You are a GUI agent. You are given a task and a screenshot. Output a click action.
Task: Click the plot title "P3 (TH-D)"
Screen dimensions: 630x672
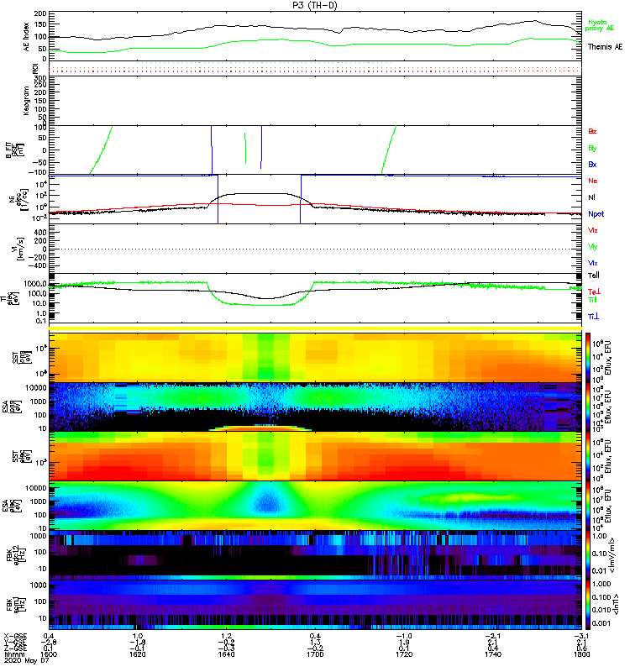[315, 5]
